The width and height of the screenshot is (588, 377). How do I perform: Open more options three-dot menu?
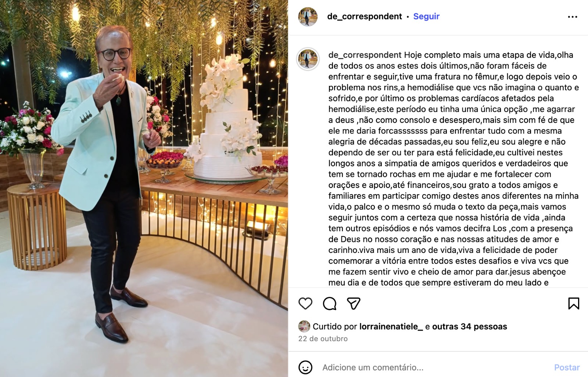tap(573, 17)
